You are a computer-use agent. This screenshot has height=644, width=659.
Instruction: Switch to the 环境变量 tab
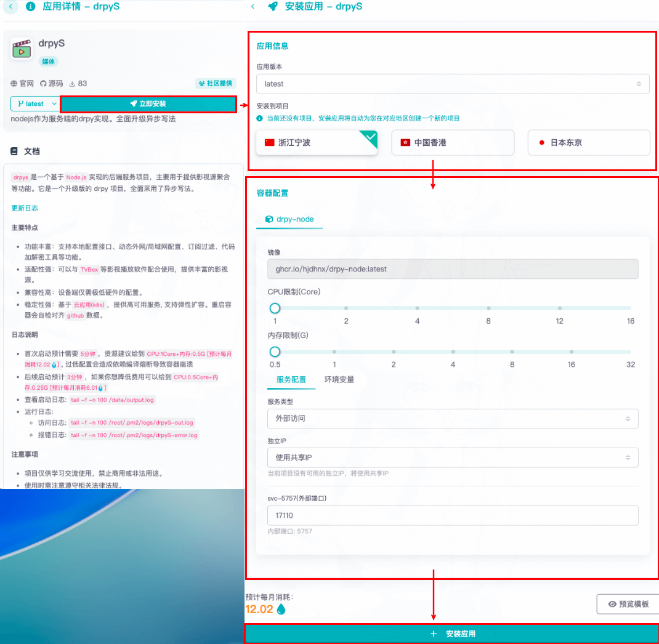click(339, 380)
